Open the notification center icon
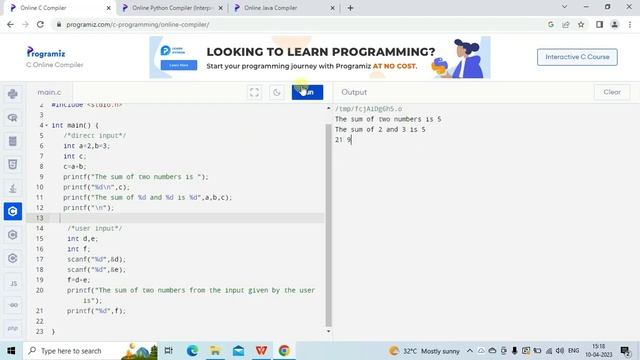The image size is (640, 360). click(625, 351)
